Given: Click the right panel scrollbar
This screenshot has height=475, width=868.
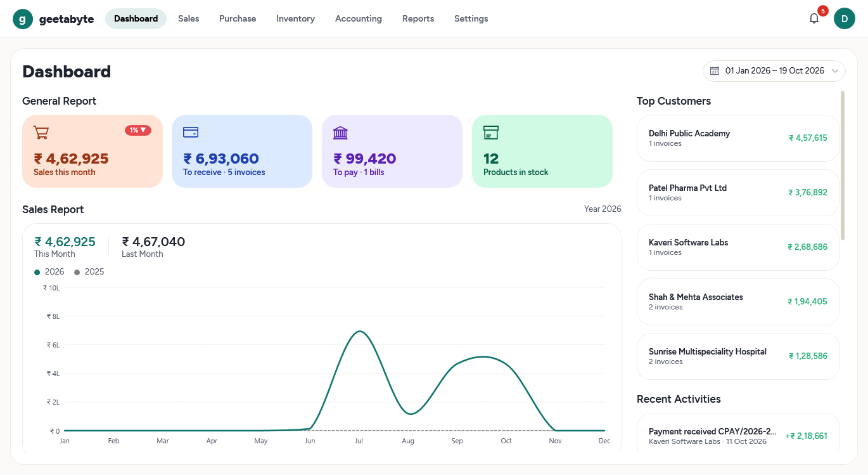Looking at the screenshot, I should tap(843, 166).
